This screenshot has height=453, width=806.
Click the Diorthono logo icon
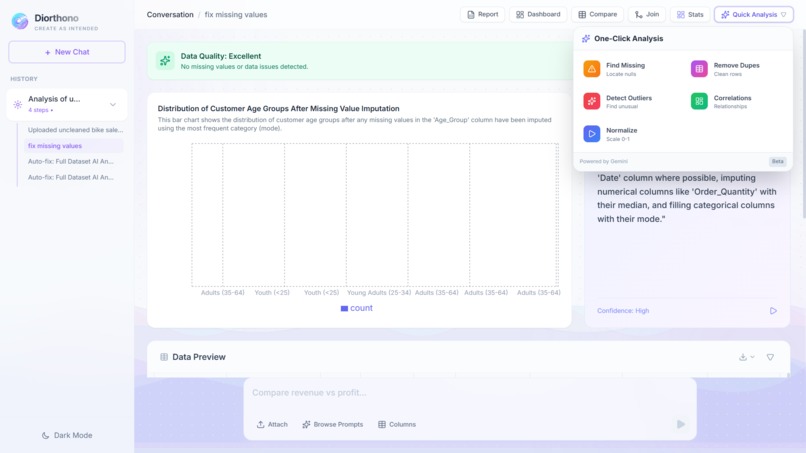click(x=20, y=21)
